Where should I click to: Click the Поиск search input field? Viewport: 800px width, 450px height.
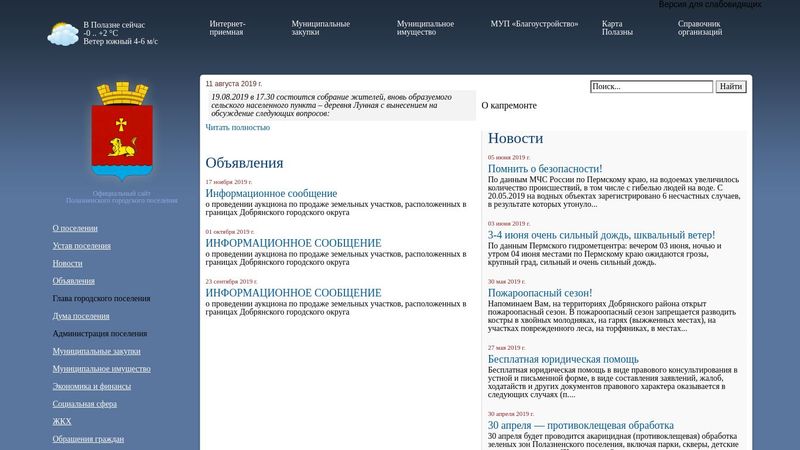652,87
